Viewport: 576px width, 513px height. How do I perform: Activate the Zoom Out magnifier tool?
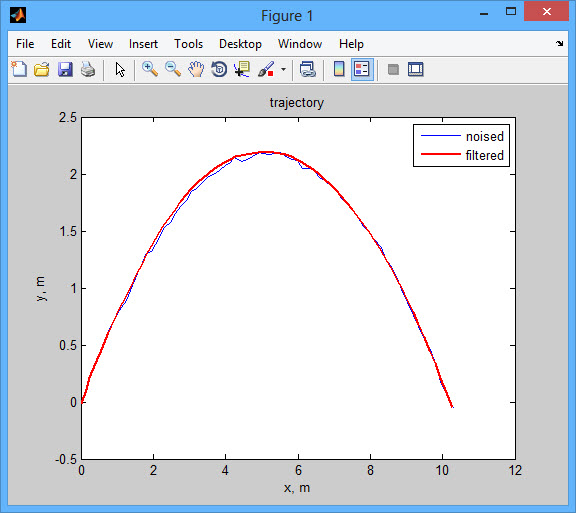(x=173, y=69)
